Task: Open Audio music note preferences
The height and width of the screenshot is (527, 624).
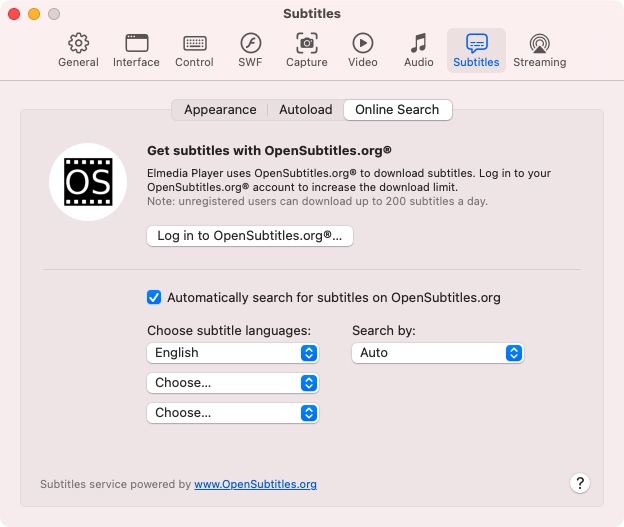Action: (419, 50)
